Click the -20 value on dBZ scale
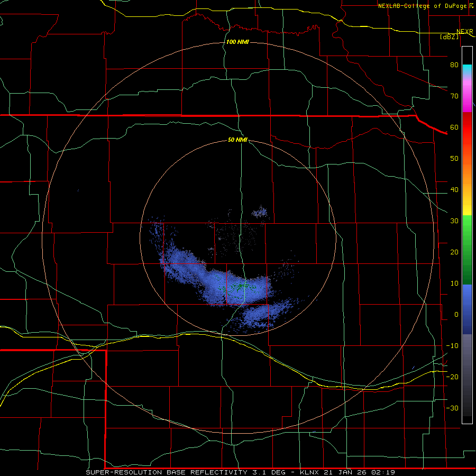 click(452, 377)
